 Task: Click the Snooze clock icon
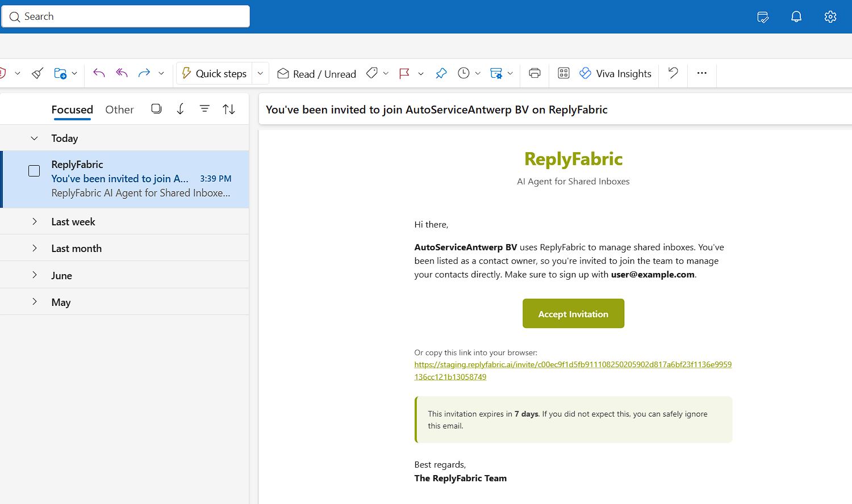(x=463, y=73)
